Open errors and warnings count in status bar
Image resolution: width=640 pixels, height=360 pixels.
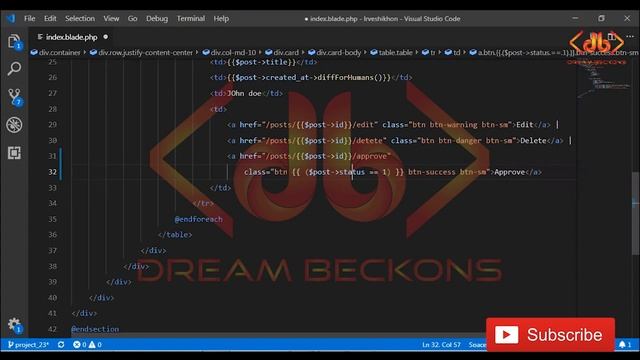tap(87, 345)
